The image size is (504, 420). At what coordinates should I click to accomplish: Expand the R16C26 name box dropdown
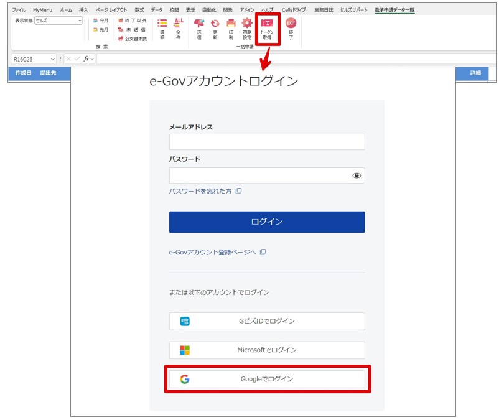pyautogui.click(x=53, y=60)
